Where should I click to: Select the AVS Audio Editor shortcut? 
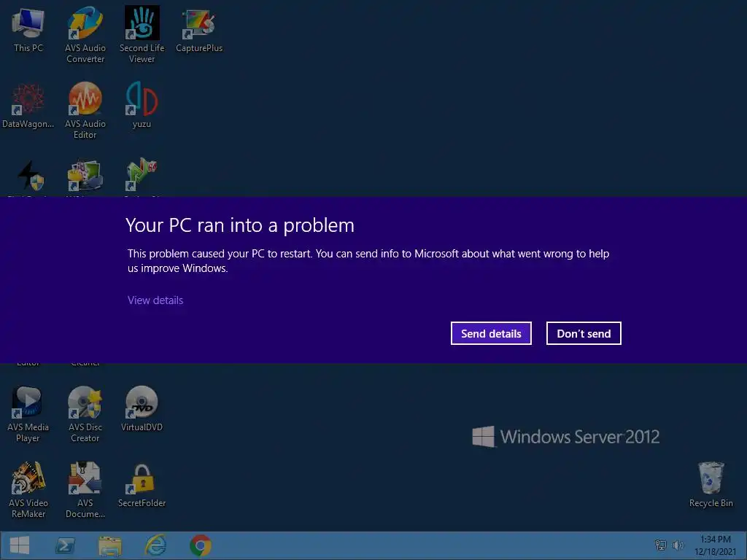85,111
